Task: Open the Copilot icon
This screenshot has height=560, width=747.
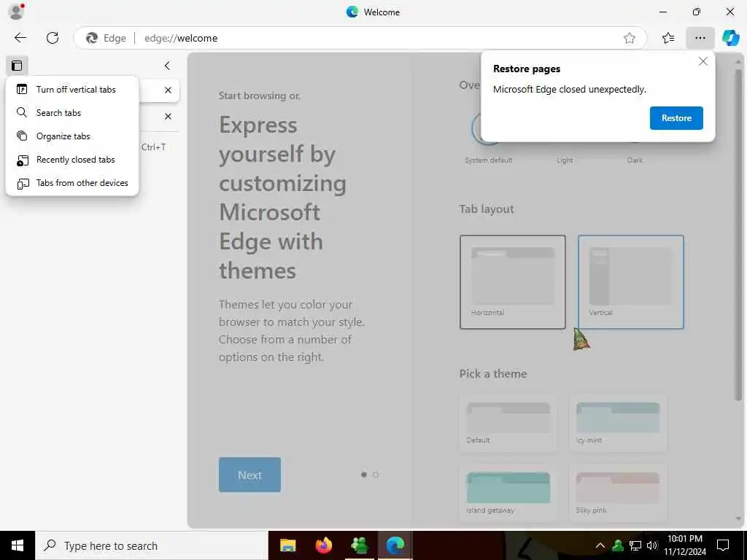Action: [x=731, y=38]
